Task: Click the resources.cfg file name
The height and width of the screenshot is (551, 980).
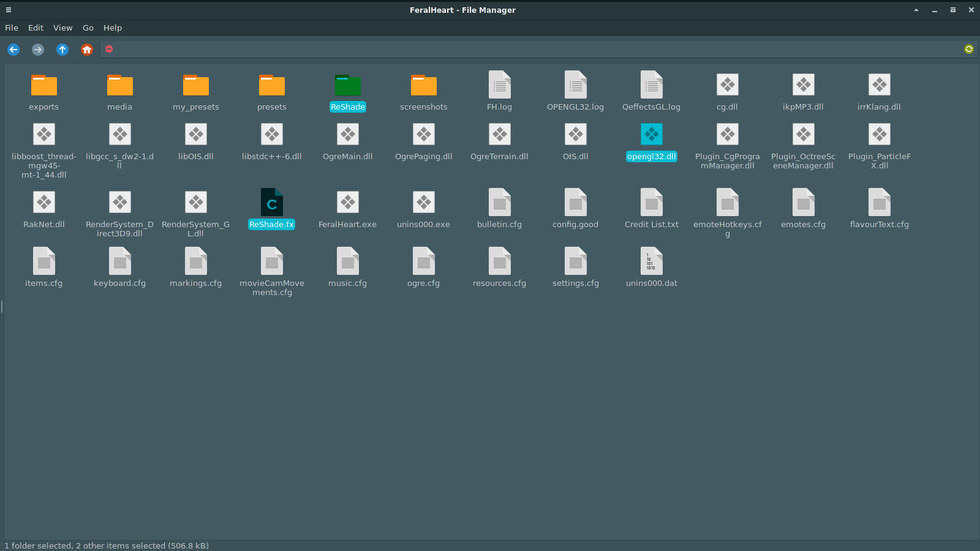Action: 500,283
